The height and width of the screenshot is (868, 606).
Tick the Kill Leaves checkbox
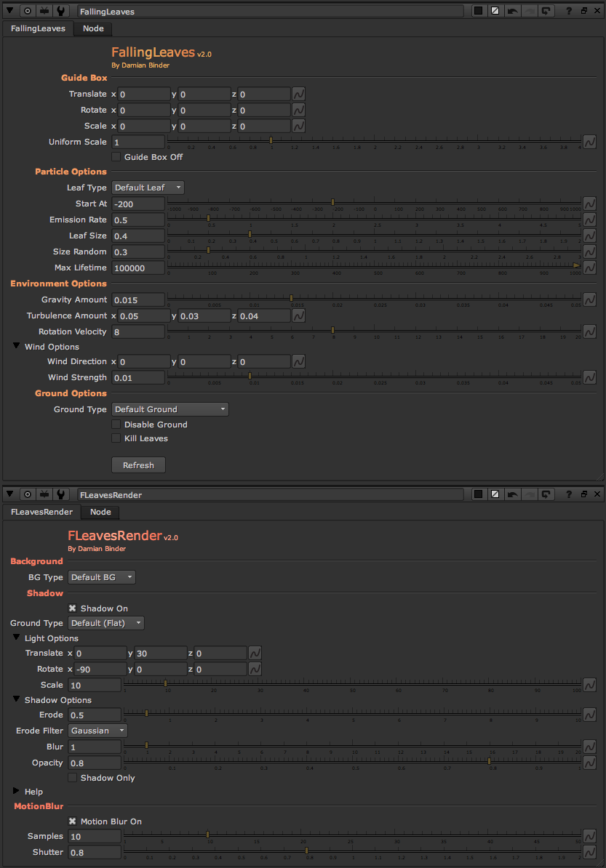[116, 438]
